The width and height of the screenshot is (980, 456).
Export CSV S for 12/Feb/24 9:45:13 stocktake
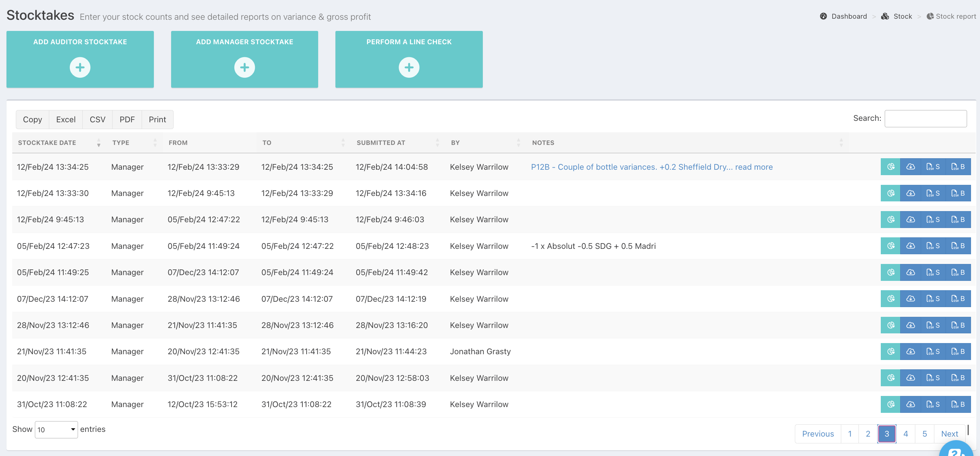coord(933,219)
